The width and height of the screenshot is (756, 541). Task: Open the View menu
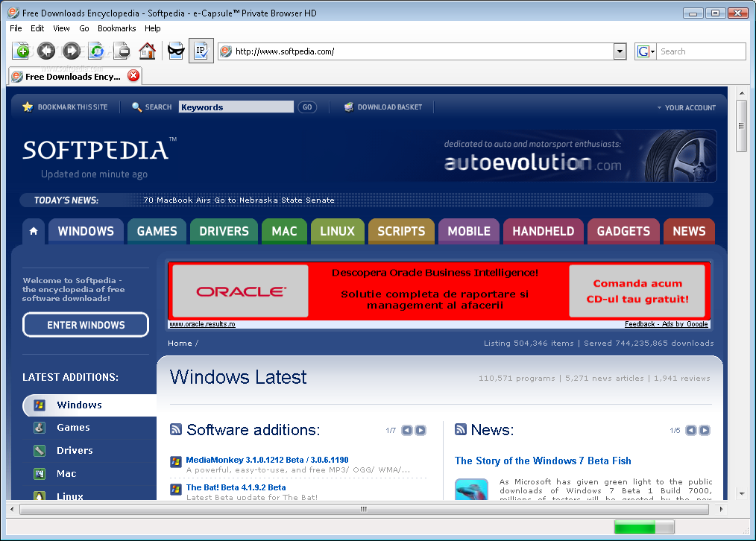(x=61, y=28)
